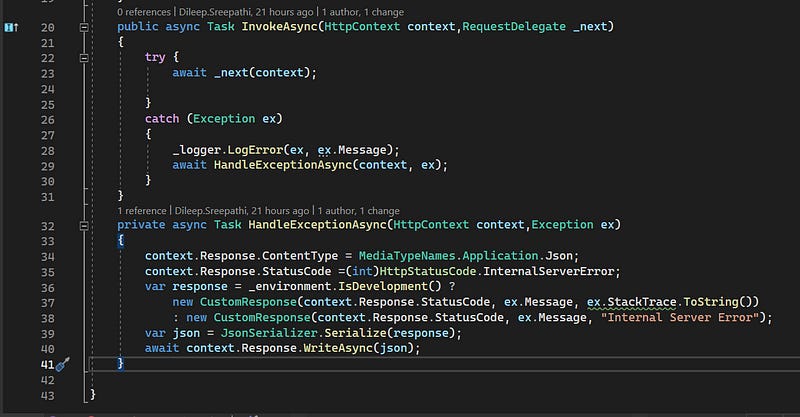Click Serialize method on line 39

tap(356, 333)
